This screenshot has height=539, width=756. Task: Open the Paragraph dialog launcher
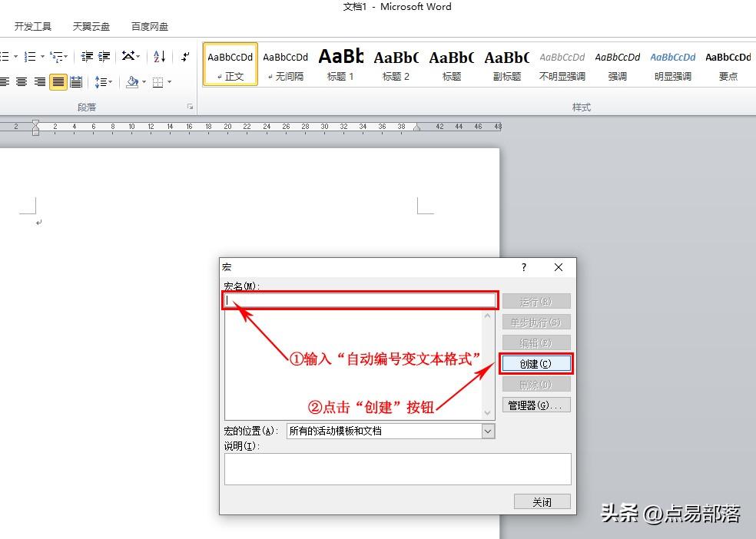click(190, 107)
